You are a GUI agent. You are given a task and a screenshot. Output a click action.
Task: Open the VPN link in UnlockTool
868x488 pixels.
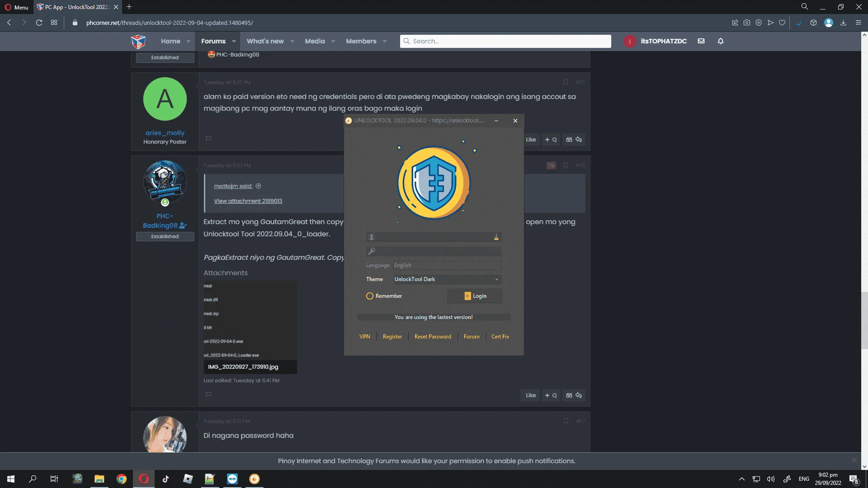click(364, 337)
